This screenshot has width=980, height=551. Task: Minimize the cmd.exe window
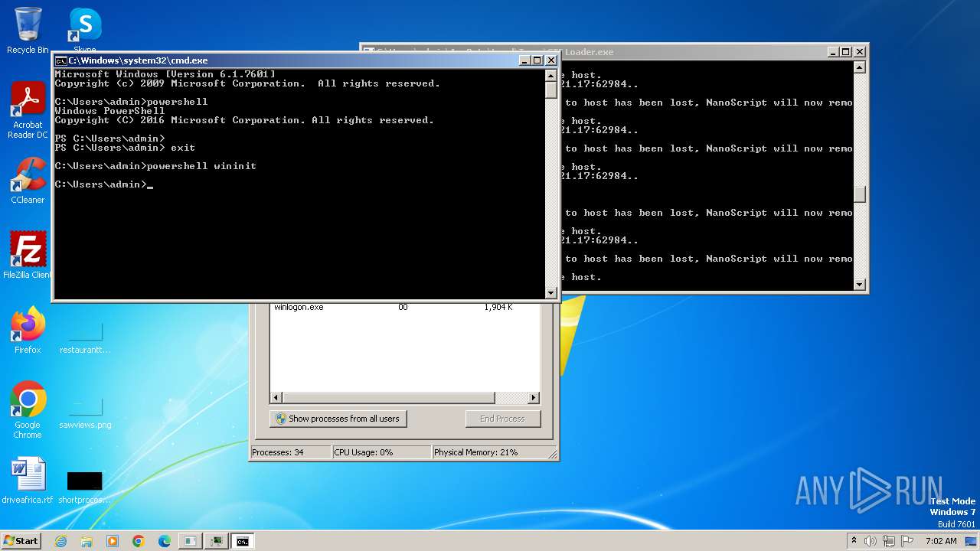coord(525,60)
